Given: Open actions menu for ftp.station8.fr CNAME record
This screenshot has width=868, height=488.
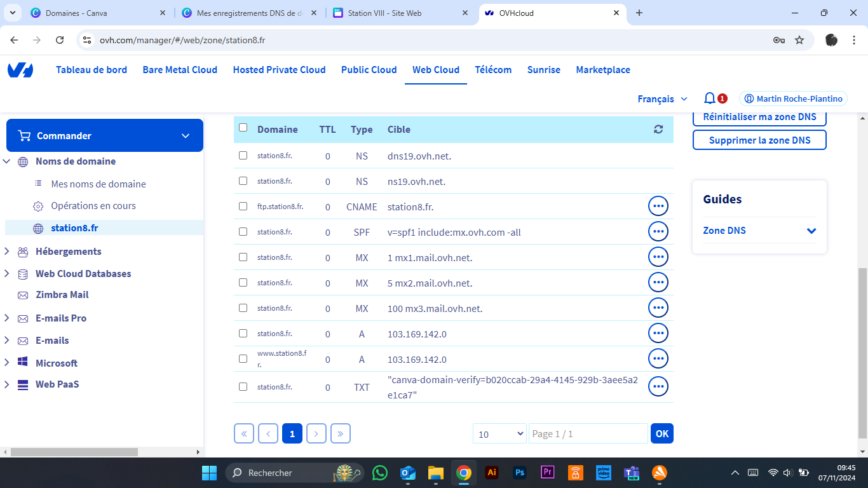Looking at the screenshot, I should pyautogui.click(x=658, y=207).
